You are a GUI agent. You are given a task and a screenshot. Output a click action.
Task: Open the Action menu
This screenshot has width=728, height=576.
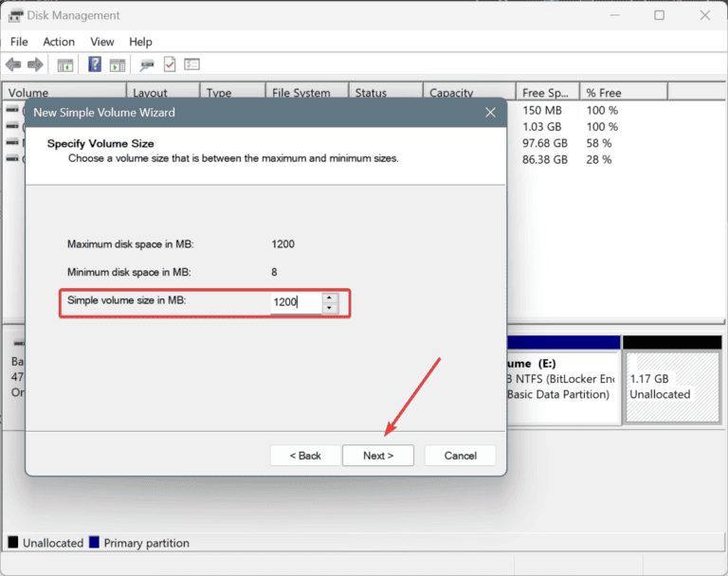[59, 42]
